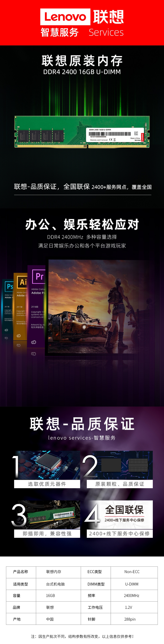This screenshot has width=164, height=644.
Task: Open the green RAM module product image
Action: click(x=82, y=132)
